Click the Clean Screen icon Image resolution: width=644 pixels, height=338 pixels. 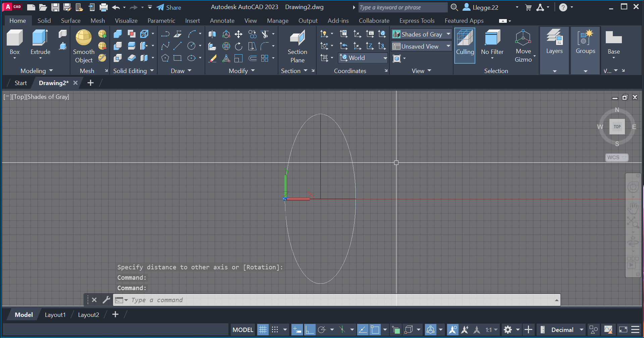click(x=623, y=330)
